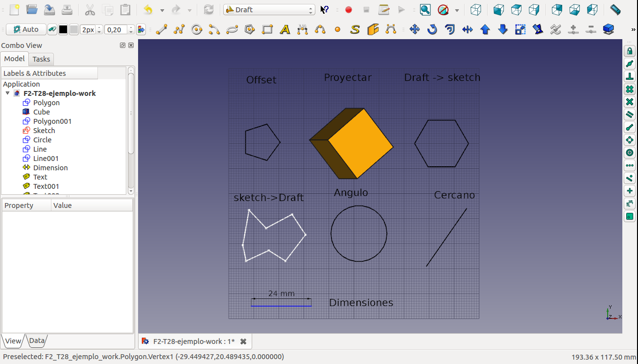
Task: Select the Polygon drawing tool
Action: (x=250, y=30)
